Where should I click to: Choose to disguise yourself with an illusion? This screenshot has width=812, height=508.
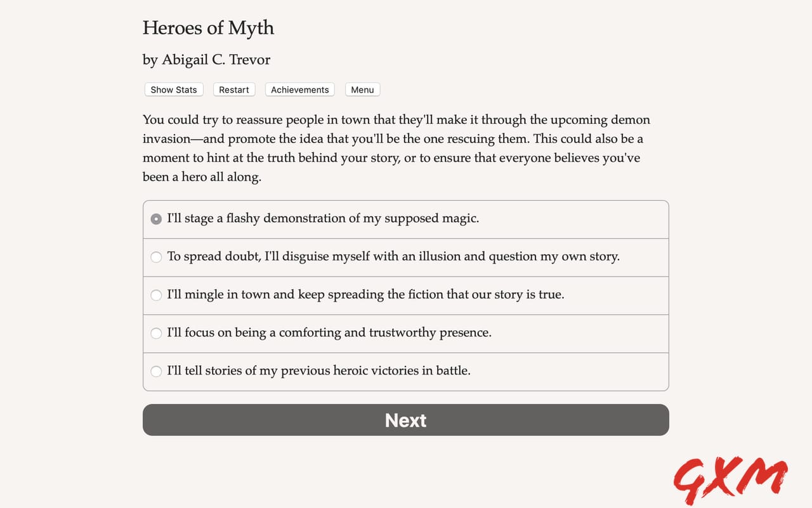pos(393,257)
